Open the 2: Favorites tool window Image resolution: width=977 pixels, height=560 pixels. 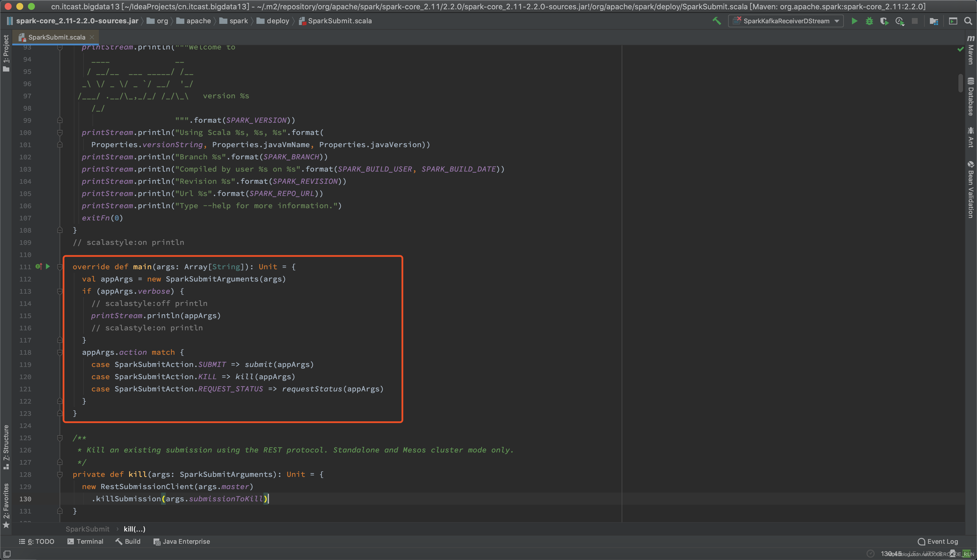[x=6, y=505]
